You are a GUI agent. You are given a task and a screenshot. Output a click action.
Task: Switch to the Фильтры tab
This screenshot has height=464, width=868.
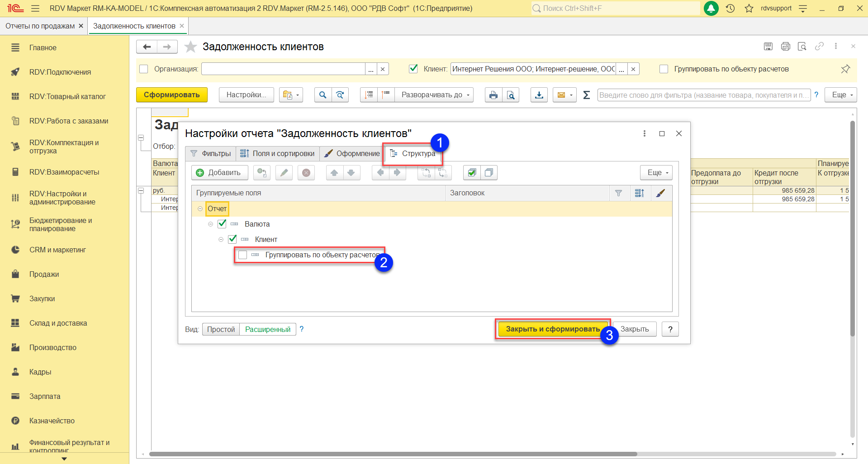click(x=211, y=154)
